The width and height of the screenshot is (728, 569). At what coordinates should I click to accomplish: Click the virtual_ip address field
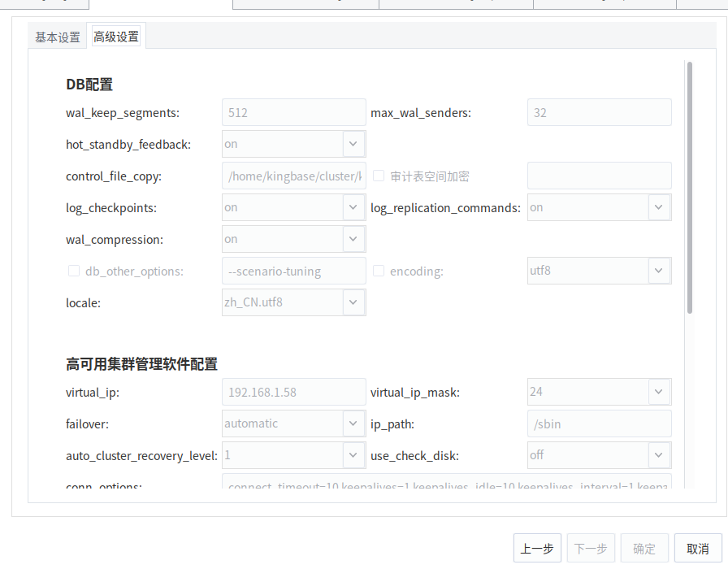click(293, 392)
